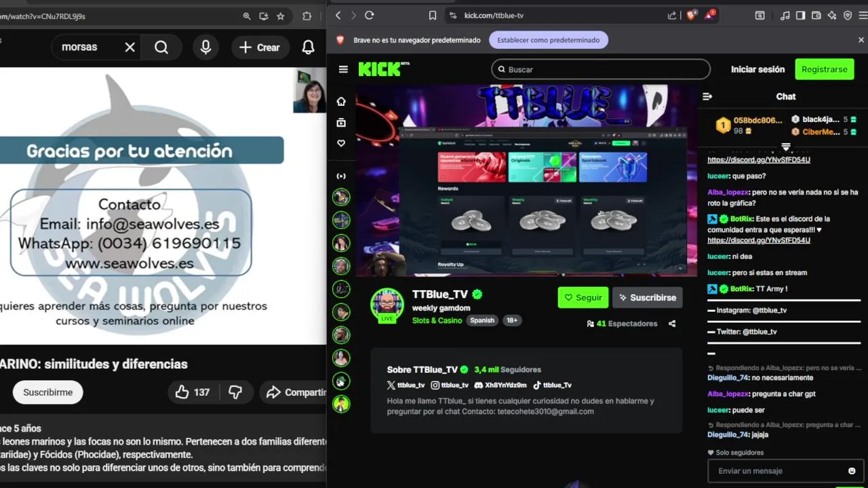The width and height of the screenshot is (868, 488).
Task: Open the X profile link ttblue_tv
Action: [x=406, y=385]
